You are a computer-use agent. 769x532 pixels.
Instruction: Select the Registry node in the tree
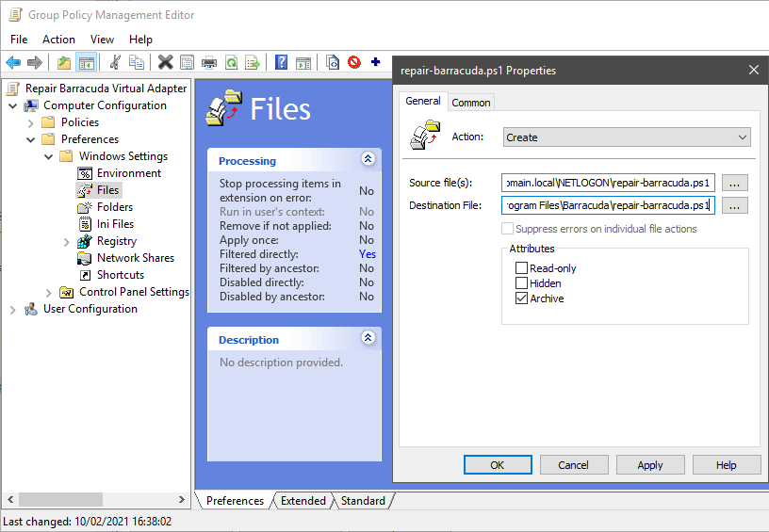coord(116,241)
